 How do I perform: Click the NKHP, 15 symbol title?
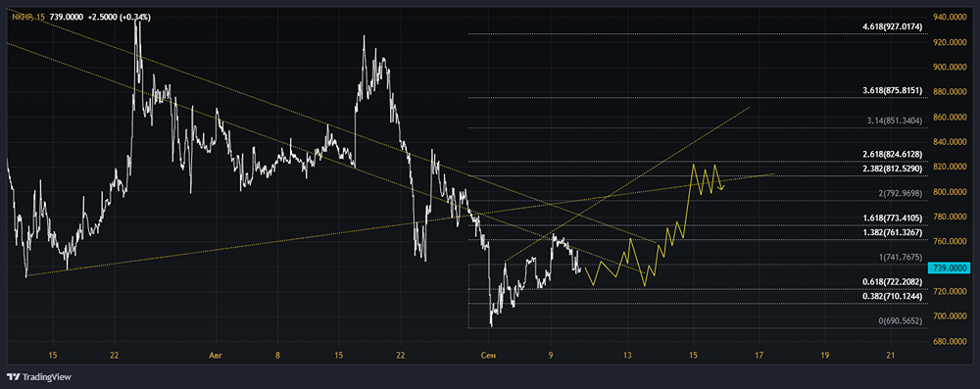[28, 18]
